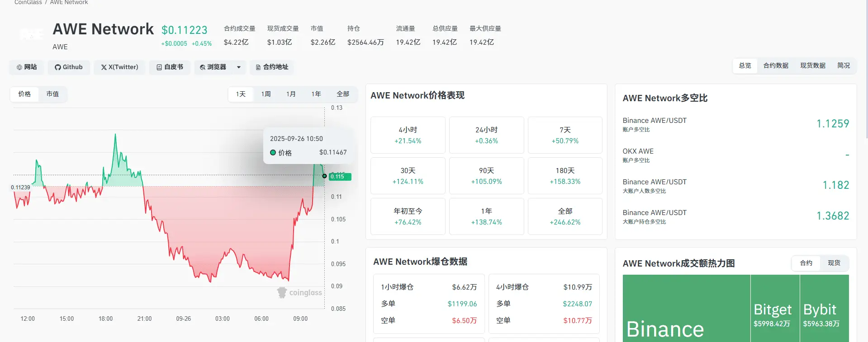Image resolution: width=868 pixels, height=342 pixels.
Task: Click the 30天 +124.11% performance card
Action: (x=408, y=176)
